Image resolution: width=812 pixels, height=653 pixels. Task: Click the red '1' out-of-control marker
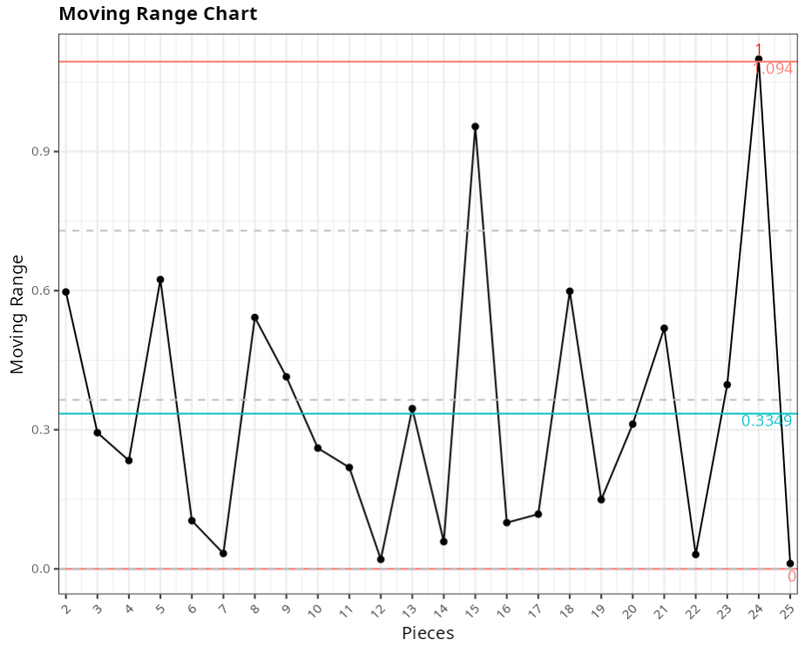tap(759, 50)
